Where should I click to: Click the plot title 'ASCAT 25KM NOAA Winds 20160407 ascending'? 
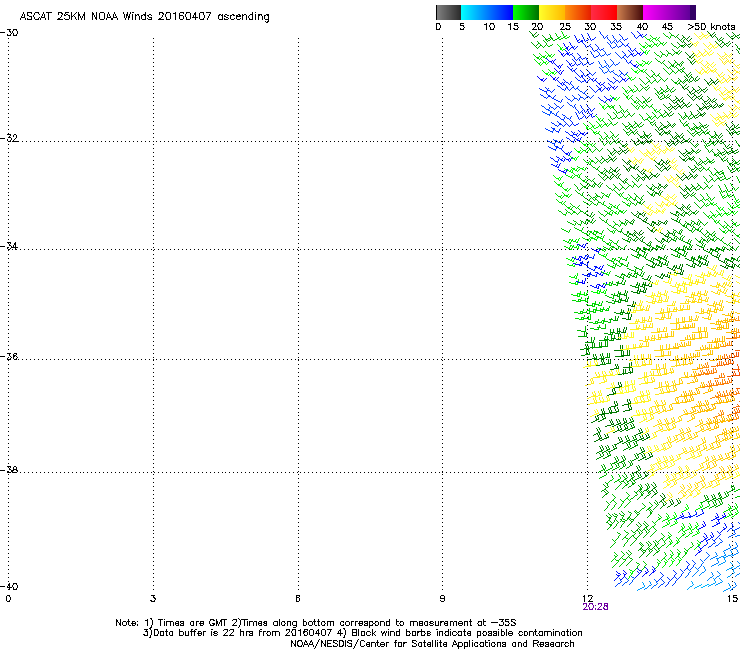(144, 17)
